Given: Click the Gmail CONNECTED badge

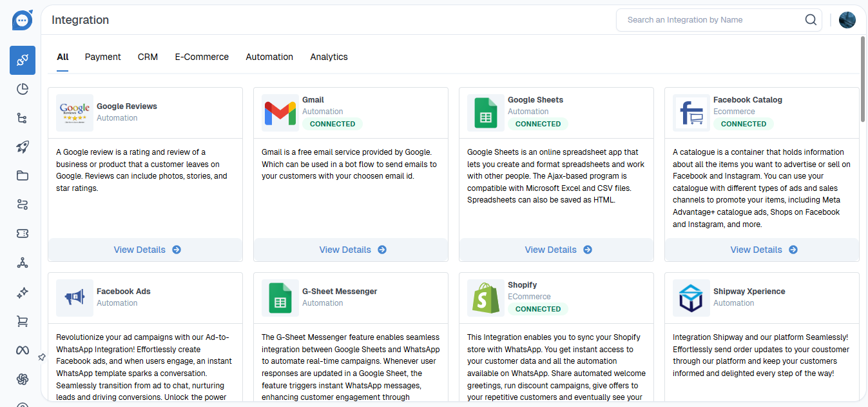Looking at the screenshot, I should 333,124.
